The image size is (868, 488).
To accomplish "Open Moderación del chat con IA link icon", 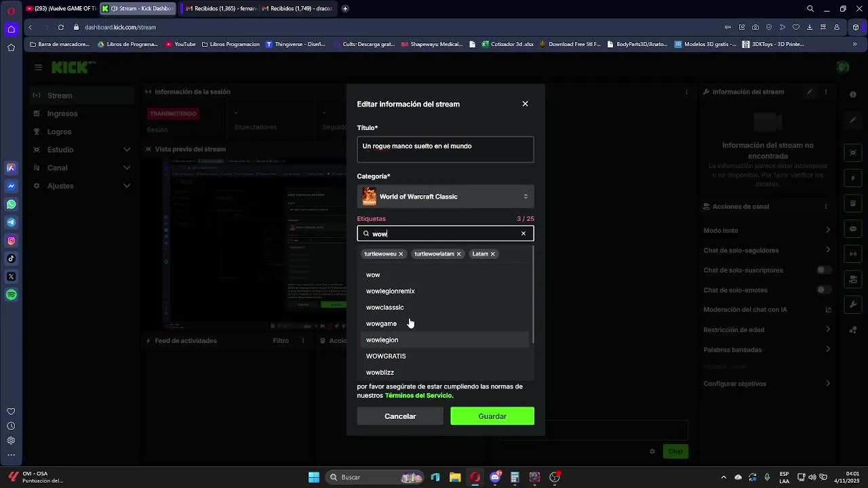I will (x=828, y=310).
